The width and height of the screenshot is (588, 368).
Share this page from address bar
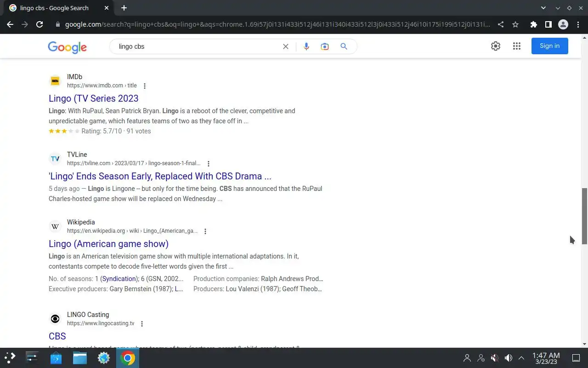tap(501, 24)
